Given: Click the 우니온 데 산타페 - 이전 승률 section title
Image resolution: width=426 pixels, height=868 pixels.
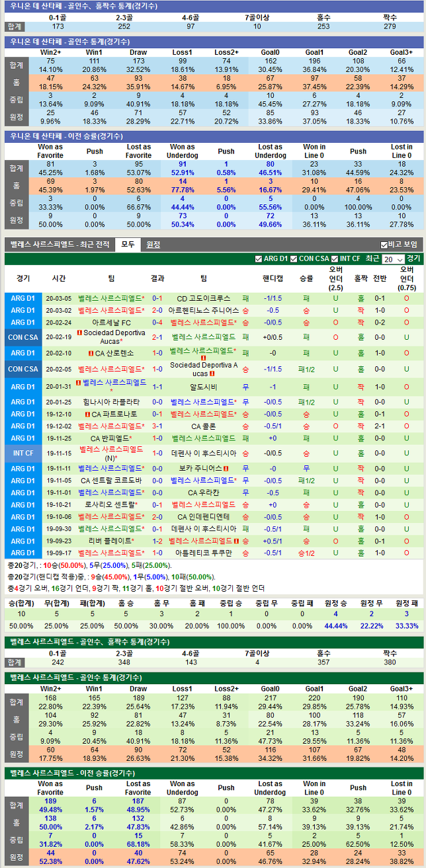Looking at the screenshot, I should tap(66, 136).
